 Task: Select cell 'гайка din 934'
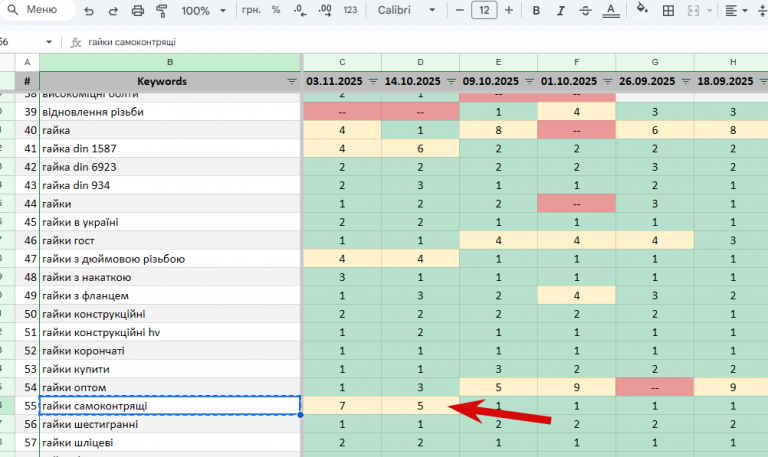(x=170, y=186)
